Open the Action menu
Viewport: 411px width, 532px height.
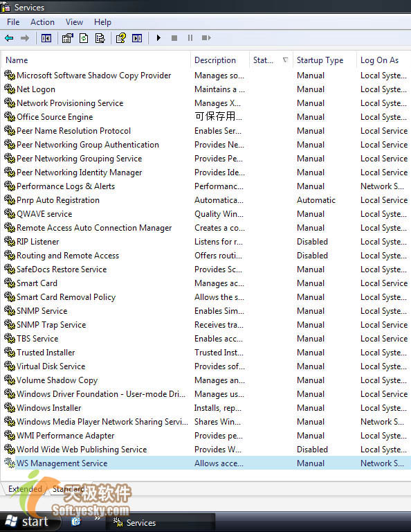pos(42,22)
